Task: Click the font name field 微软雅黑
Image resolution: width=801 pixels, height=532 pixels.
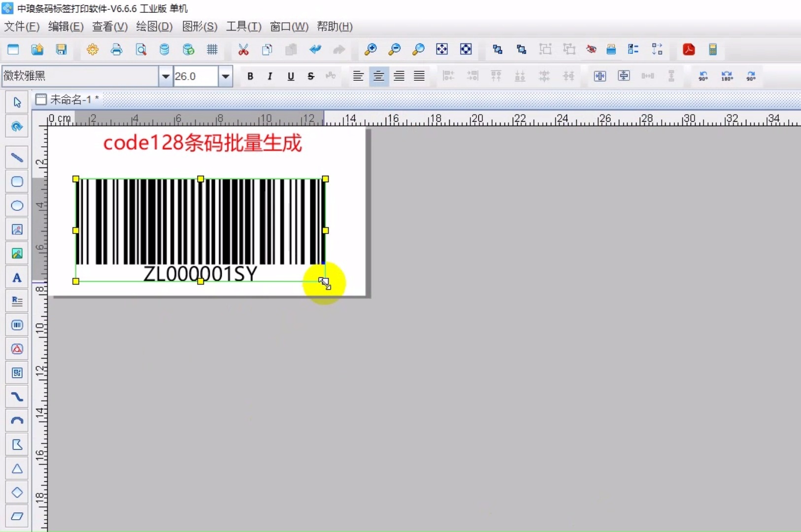Action: pos(80,76)
